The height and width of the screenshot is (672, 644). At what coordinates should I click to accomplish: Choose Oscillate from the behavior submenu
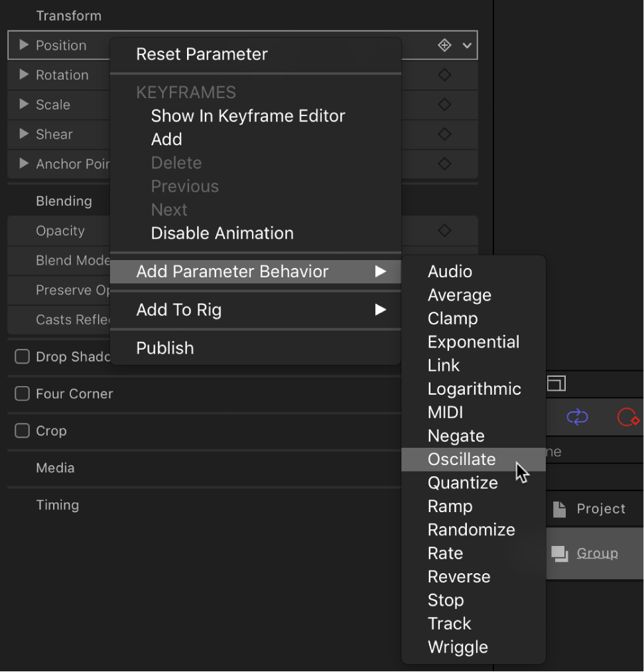pos(462,459)
